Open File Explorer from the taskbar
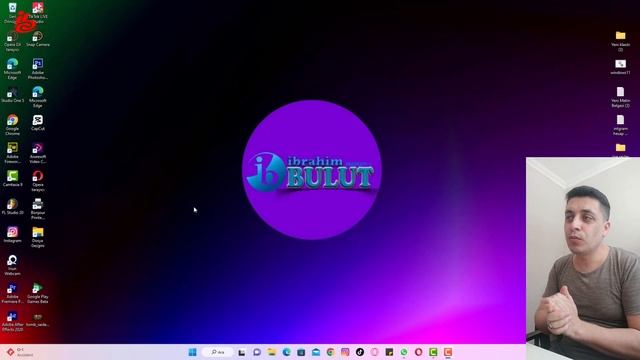The image size is (640, 360). (272, 352)
